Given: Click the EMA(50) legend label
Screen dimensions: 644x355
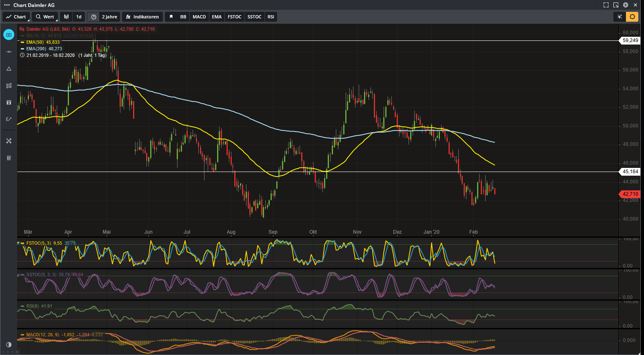Looking at the screenshot, I should click(35, 42).
